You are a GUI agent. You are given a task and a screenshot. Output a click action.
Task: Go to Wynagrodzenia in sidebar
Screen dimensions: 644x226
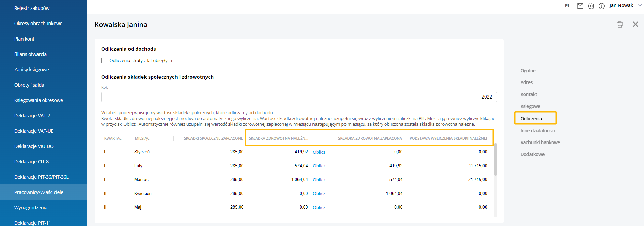point(31,208)
